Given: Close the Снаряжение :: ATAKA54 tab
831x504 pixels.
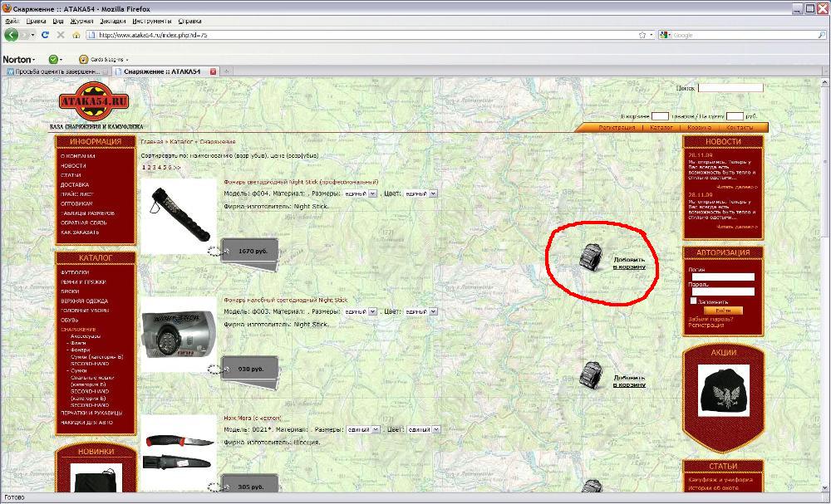Looking at the screenshot, I should [213, 71].
